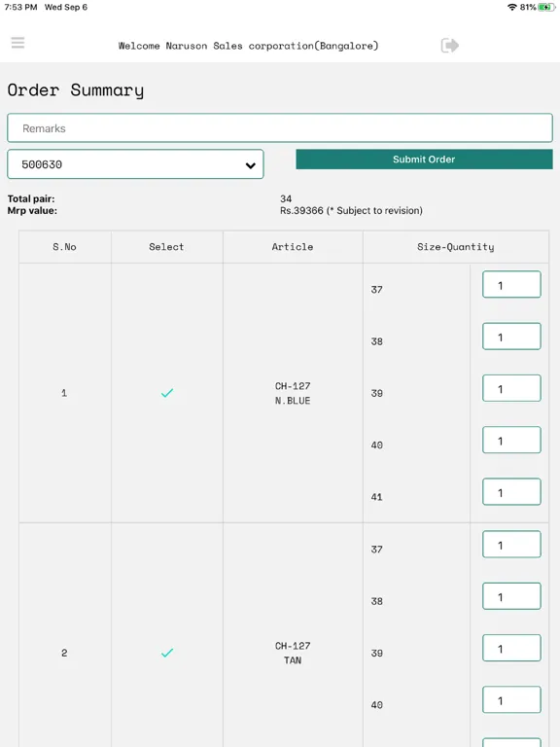Viewport: 560px width, 747px height.
Task: Click the CH-127 N.BLUE article text
Action: (x=293, y=393)
